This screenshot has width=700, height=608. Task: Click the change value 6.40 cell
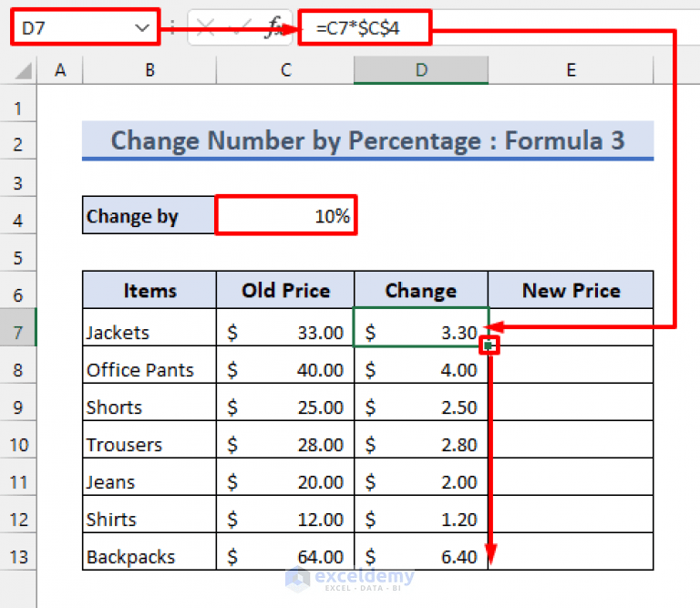pos(421,551)
